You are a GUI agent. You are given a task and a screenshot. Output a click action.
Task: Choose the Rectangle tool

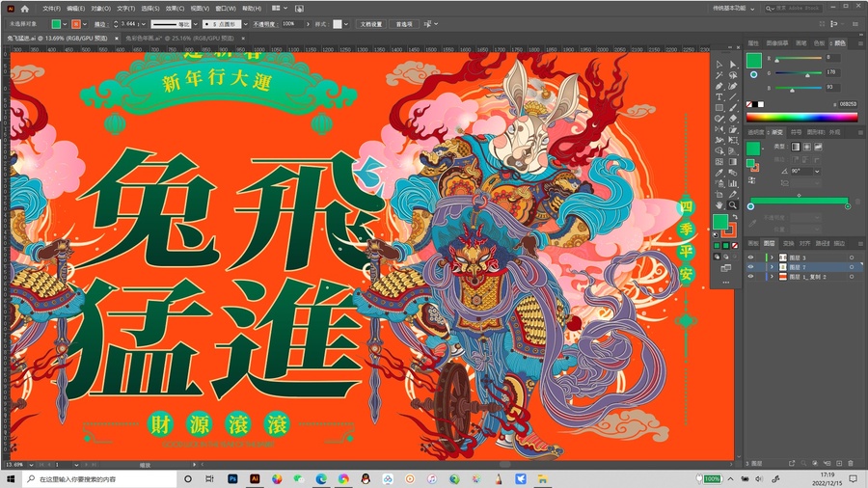pos(719,108)
